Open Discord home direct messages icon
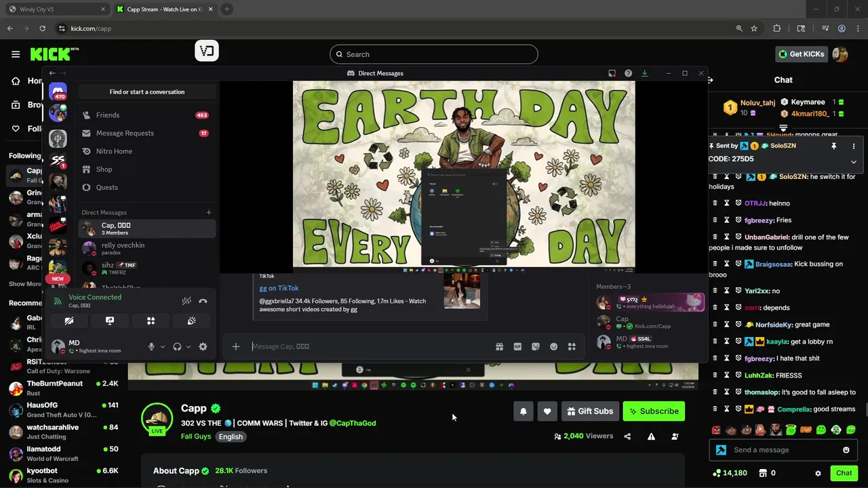The width and height of the screenshot is (868, 488). (x=58, y=91)
